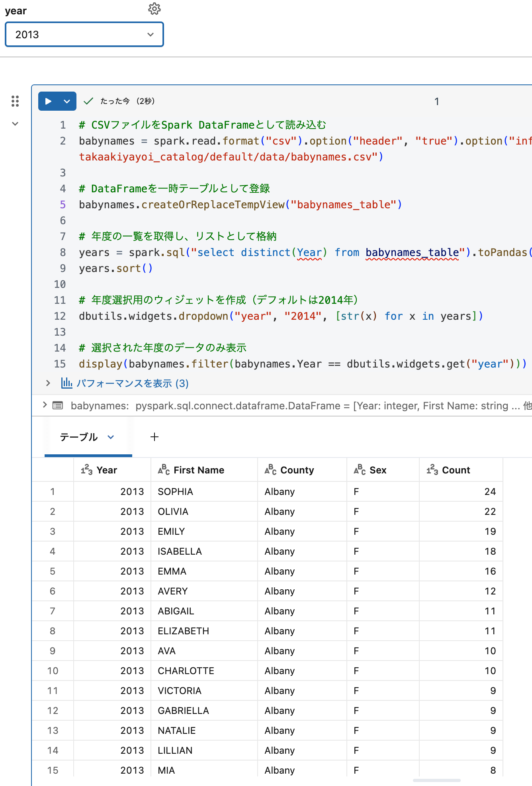Place cursor on years.sort() line
This screenshot has width=532, height=786.
tap(116, 268)
